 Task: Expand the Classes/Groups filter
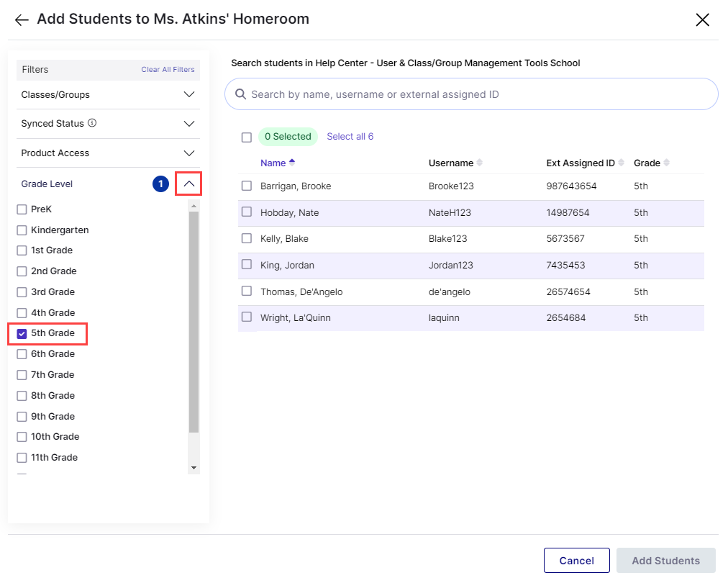[189, 94]
